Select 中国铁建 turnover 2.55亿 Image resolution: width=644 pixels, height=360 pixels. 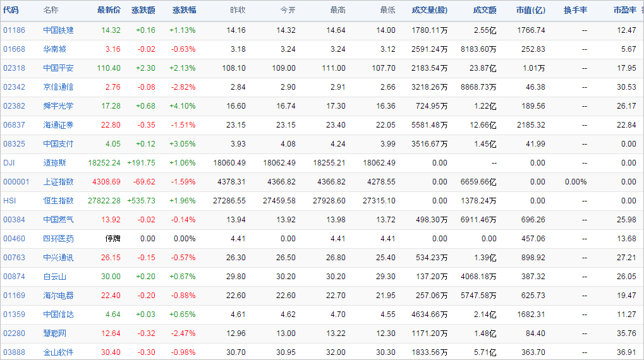pyautogui.click(x=485, y=30)
